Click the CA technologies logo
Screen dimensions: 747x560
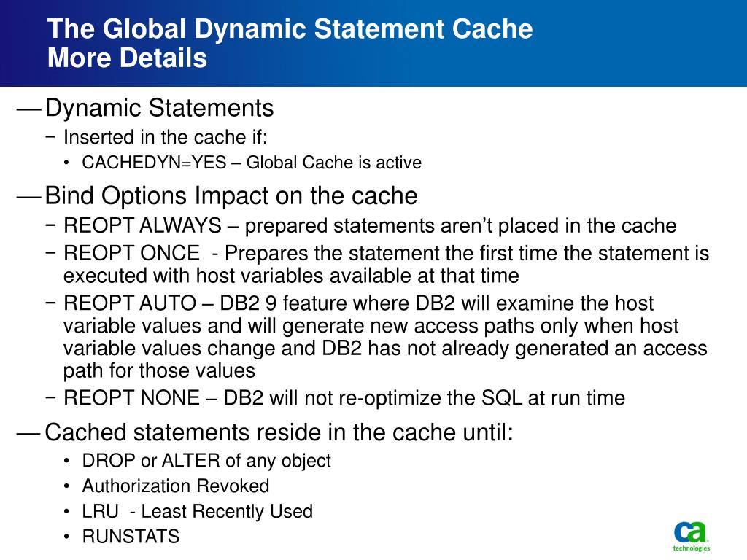(x=691, y=535)
